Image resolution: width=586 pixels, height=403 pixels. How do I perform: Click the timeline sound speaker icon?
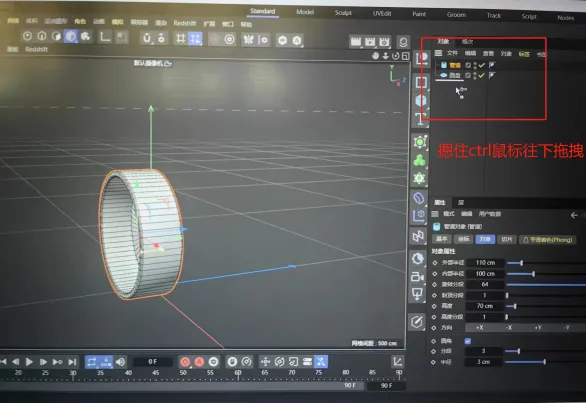coord(120,362)
